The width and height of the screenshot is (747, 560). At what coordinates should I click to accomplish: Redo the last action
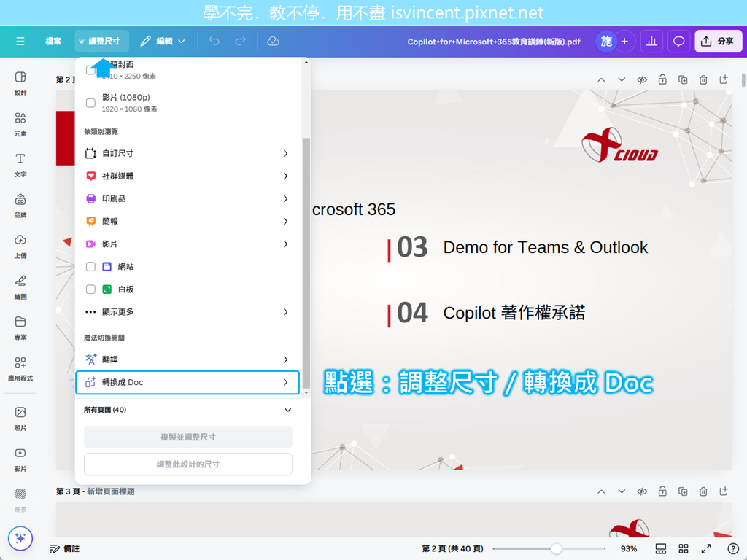(x=241, y=42)
